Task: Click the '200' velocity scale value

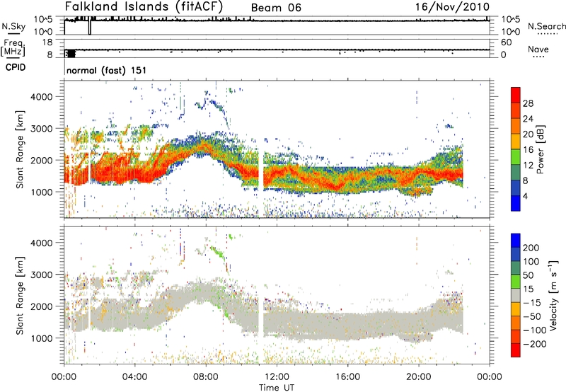Action: pyautogui.click(x=531, y=248)
